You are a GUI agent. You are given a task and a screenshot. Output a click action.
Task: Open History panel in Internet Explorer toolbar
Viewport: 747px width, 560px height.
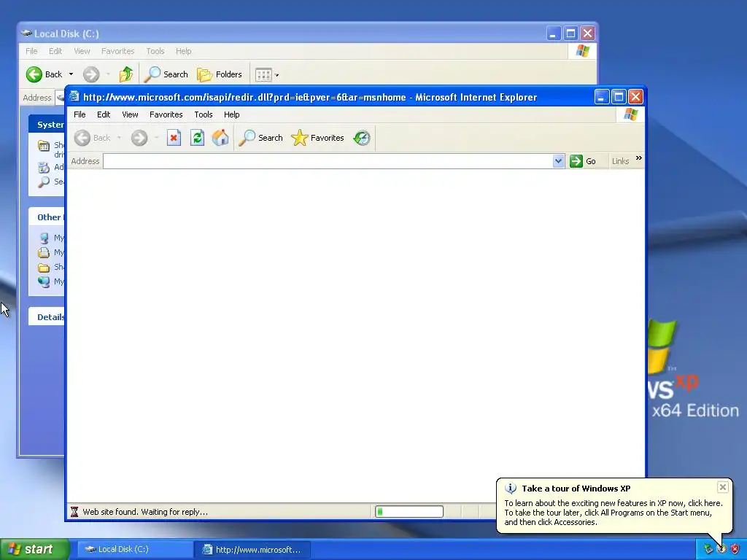click(x=362, y=138)
